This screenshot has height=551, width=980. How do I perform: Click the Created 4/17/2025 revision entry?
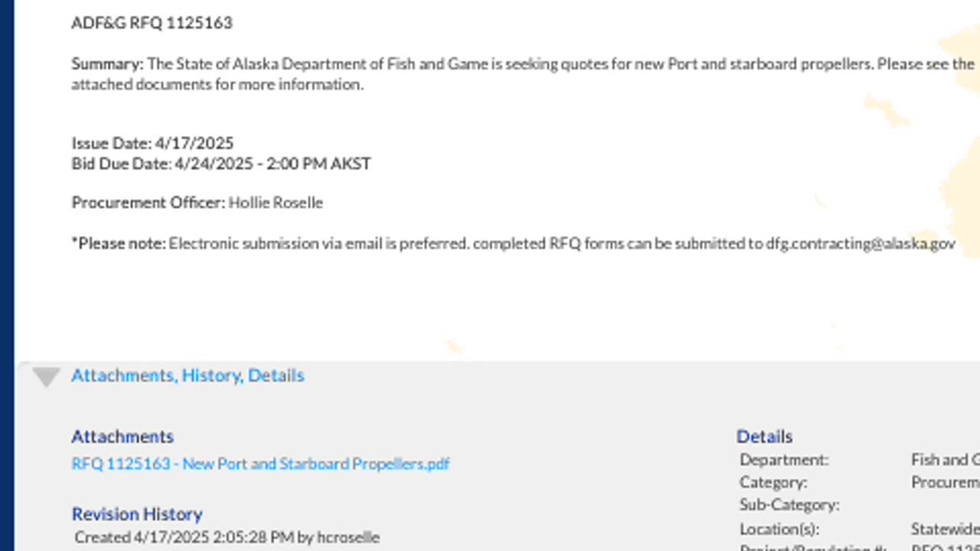pyautogui.click(x=227, y=537)
